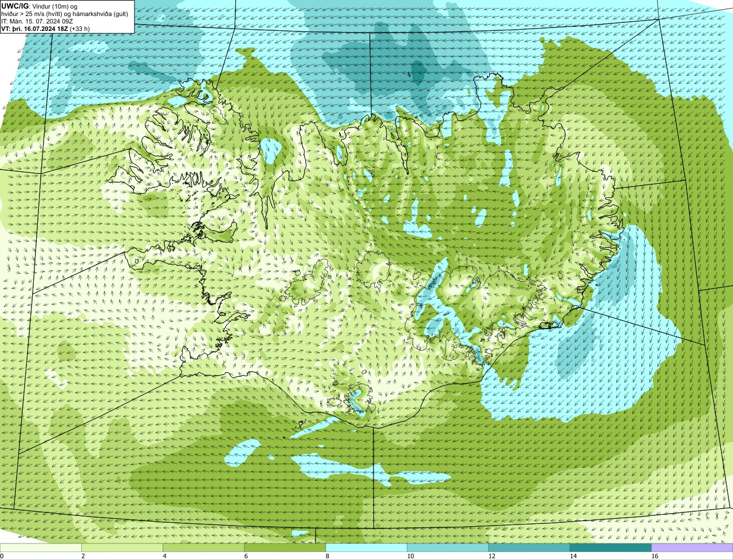The image size is (733, 560).
Task: Click the lavender legend swatch above 16 m/s
Action: pyautogui.click(x=692, y=547)
